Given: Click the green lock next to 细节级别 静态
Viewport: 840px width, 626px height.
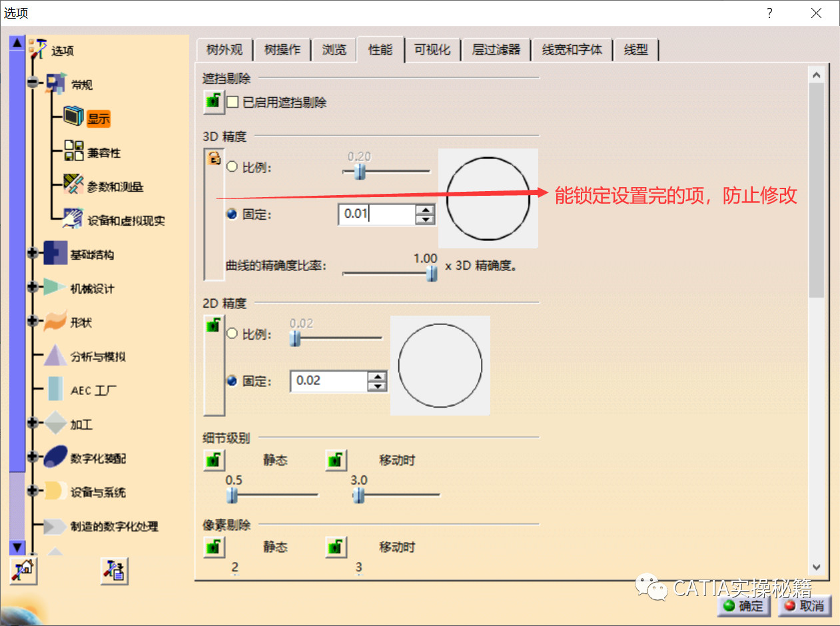Looking at the screenshot, I should [x=214, y=460].
